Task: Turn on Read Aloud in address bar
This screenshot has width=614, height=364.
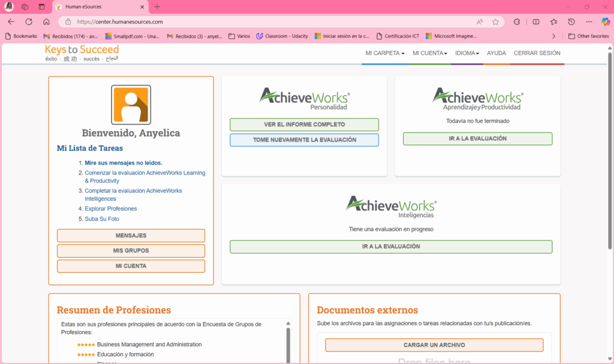Action: point(479,22)
